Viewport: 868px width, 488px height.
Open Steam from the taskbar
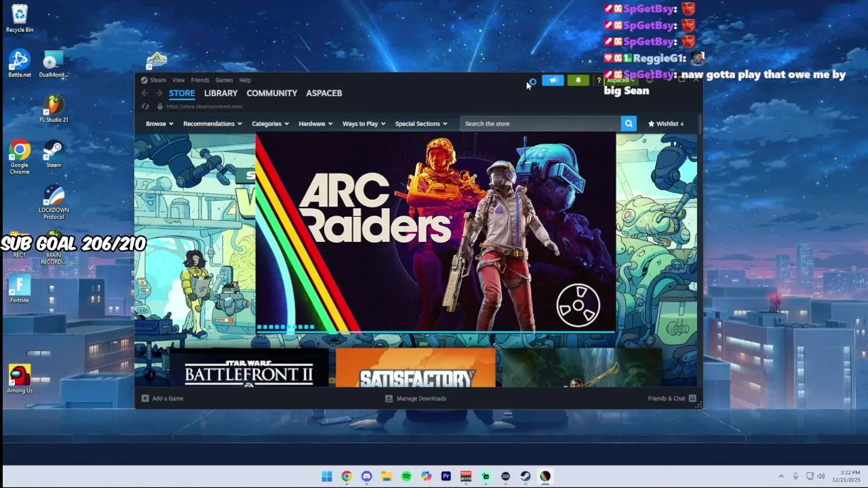coord(526,476)
